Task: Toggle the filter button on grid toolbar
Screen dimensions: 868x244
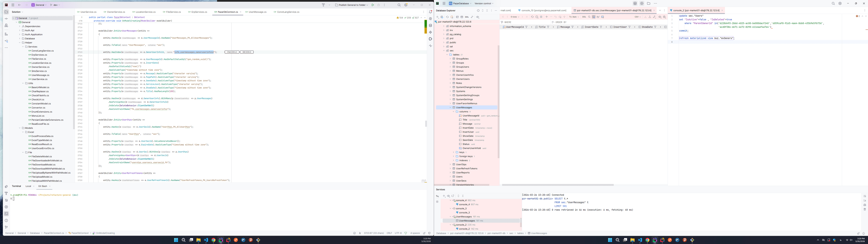Action: point(594,17)
